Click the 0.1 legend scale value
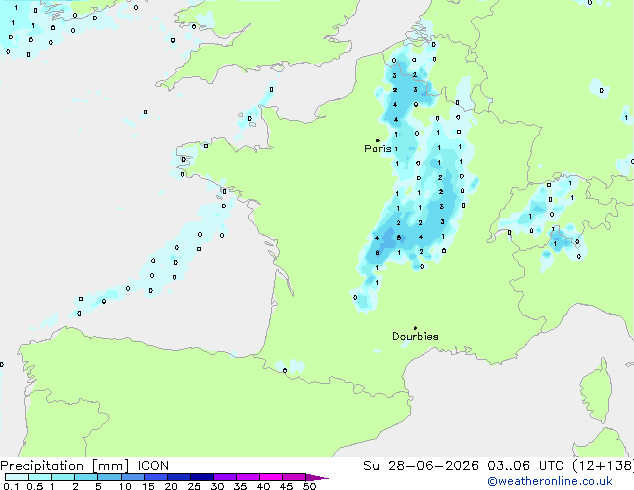Viewport: 634px width, 490px height. pos(11,486)
